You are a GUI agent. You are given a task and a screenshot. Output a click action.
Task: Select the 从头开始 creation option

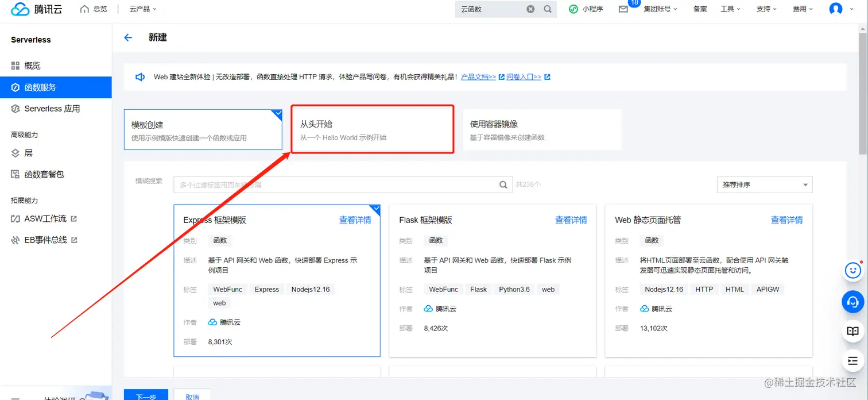point(373,129)
